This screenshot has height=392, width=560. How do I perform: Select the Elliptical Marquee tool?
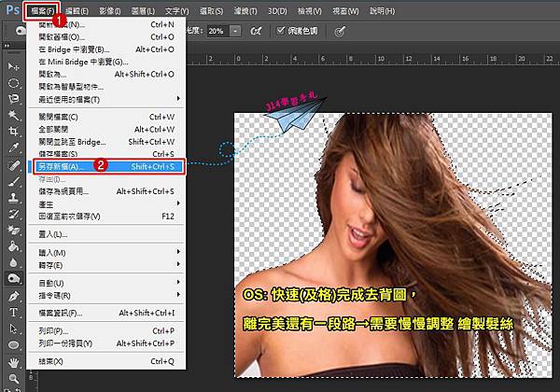click(x=14, y=83)
